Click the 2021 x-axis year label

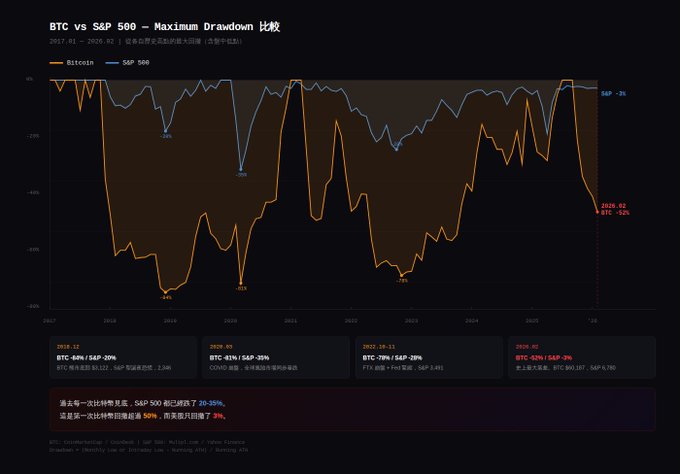(291, 321)
